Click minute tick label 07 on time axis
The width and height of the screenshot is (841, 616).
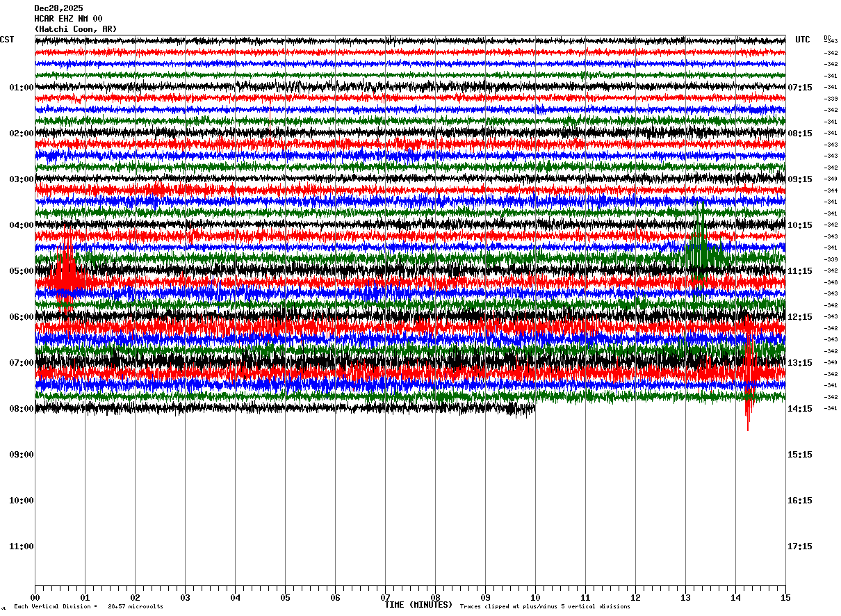[386, 597]
